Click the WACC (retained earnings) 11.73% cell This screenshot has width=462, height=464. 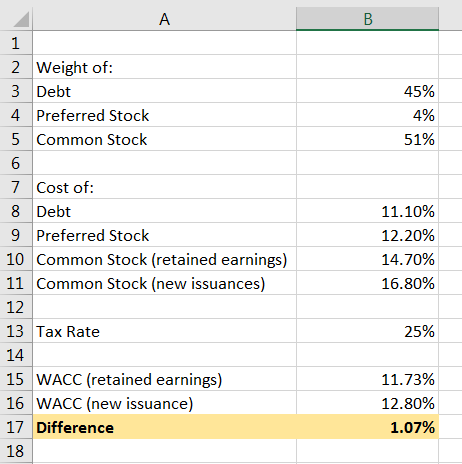367,379
